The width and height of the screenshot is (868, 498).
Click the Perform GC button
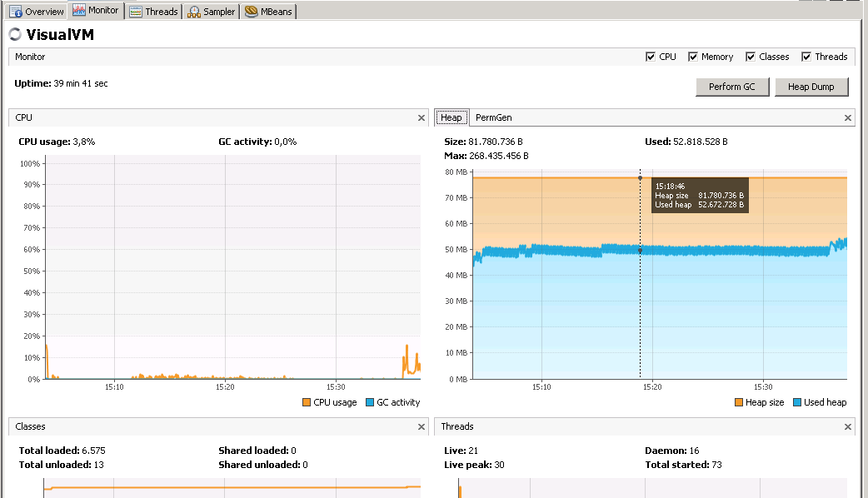click(732, 87)
